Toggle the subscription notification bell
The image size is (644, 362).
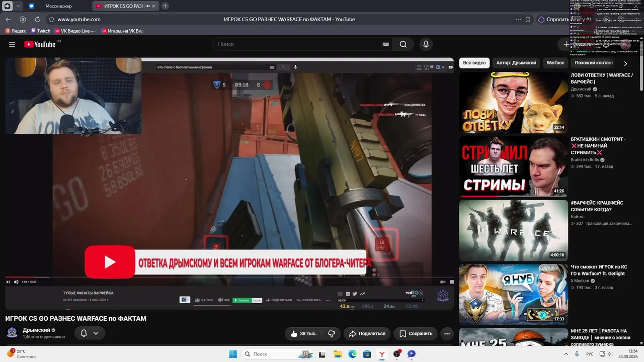click(84, 333)
